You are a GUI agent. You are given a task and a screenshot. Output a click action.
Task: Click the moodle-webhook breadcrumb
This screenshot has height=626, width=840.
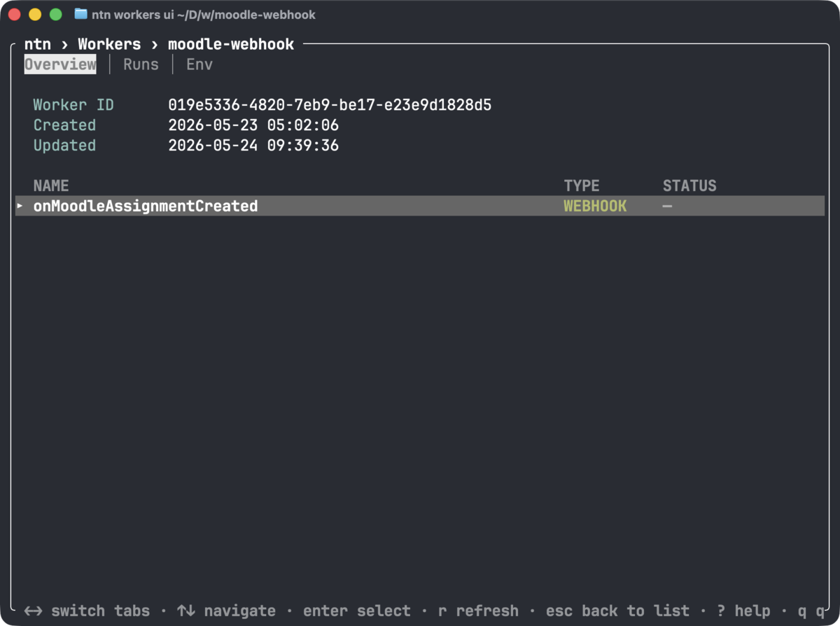coord(231,44)
